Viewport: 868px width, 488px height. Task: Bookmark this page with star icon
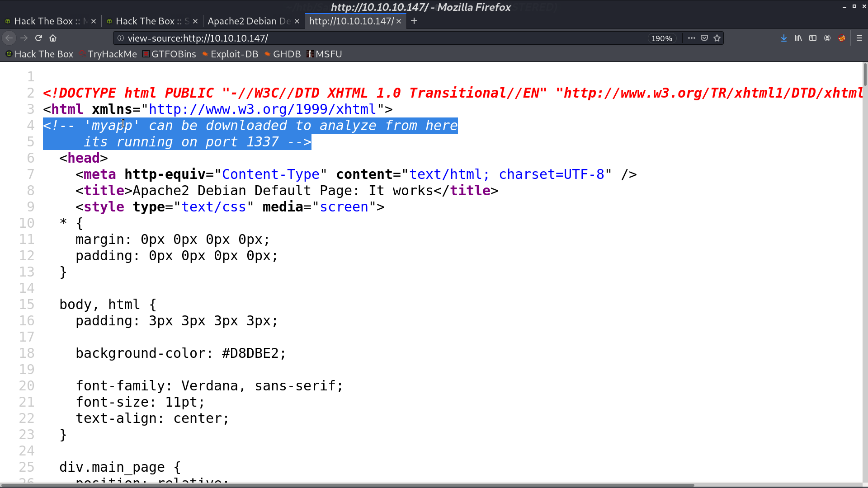tap(717, 38)
